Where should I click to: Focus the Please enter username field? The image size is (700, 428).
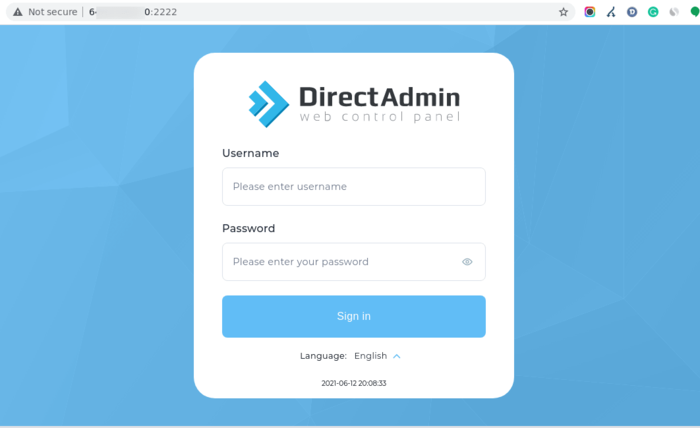pos(354,187)
